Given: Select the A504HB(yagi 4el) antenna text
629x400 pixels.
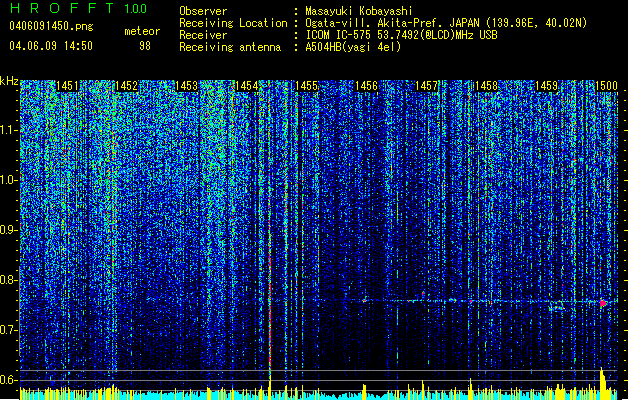Looking at the screenshot, I should click(353, 47).
